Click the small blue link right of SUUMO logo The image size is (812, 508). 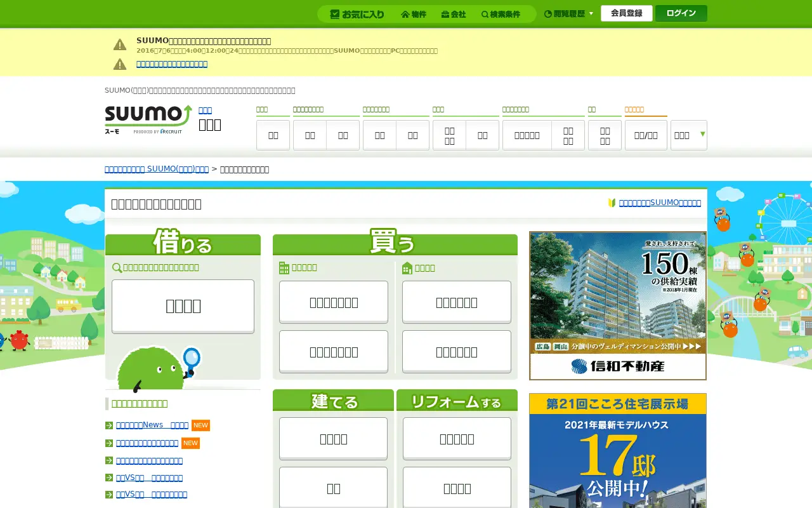206,110
